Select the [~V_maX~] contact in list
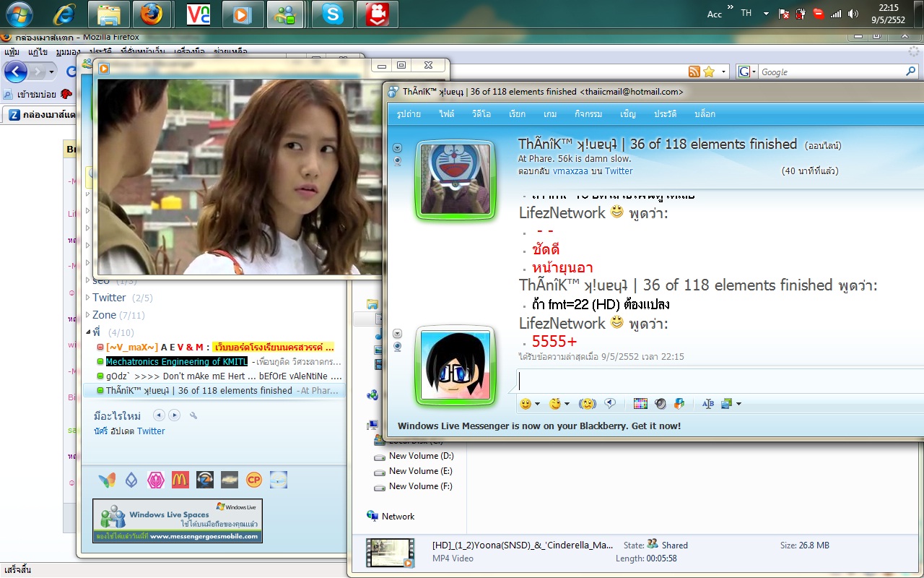 coord(214,347)
